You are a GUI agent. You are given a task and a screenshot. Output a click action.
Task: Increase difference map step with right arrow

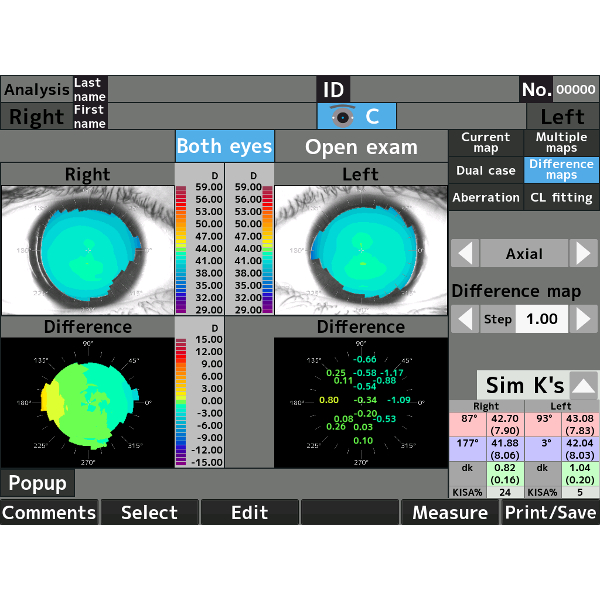coord(583,319)
